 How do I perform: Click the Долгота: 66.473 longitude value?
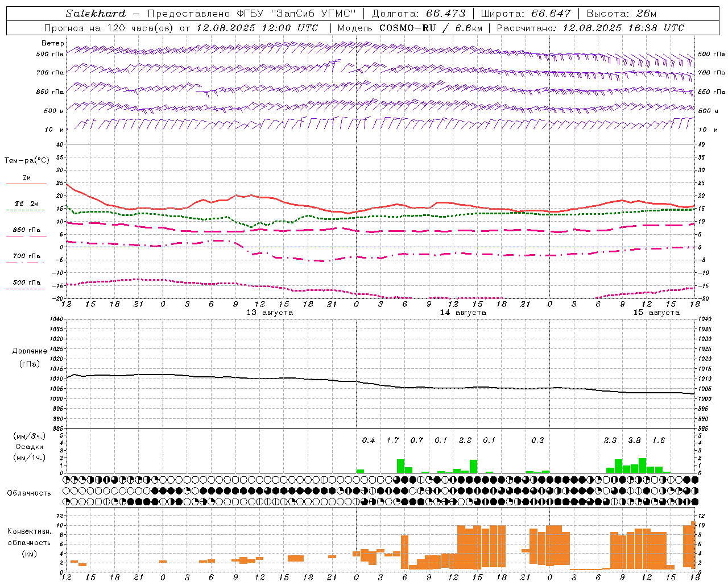(419, 14)
